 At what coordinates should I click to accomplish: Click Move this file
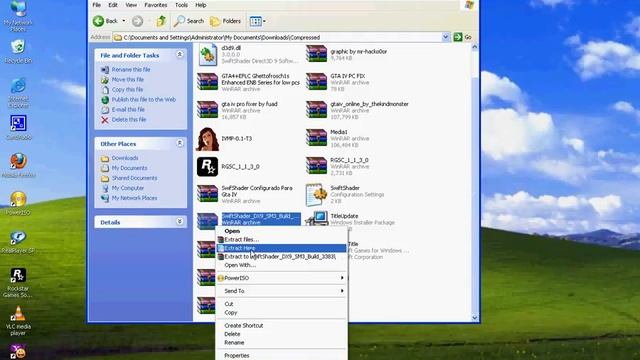point(128,80)
